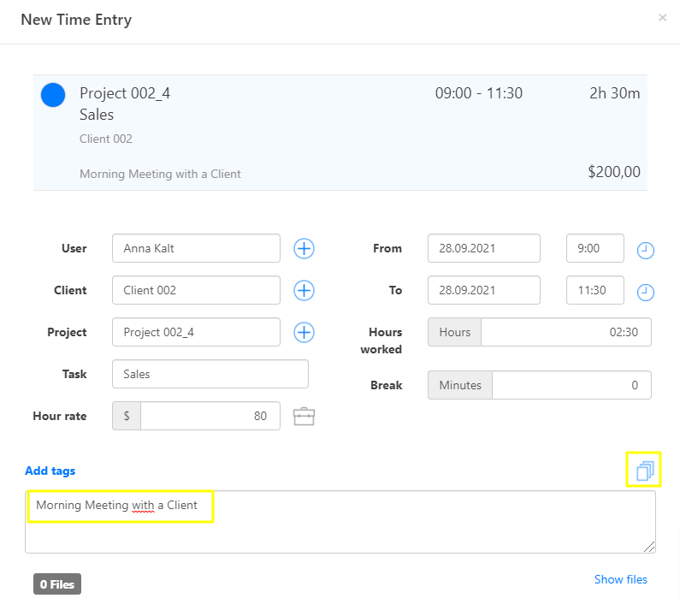Click the From date field 28.09.2021
680x616 pixels.
tap(483, 248)
